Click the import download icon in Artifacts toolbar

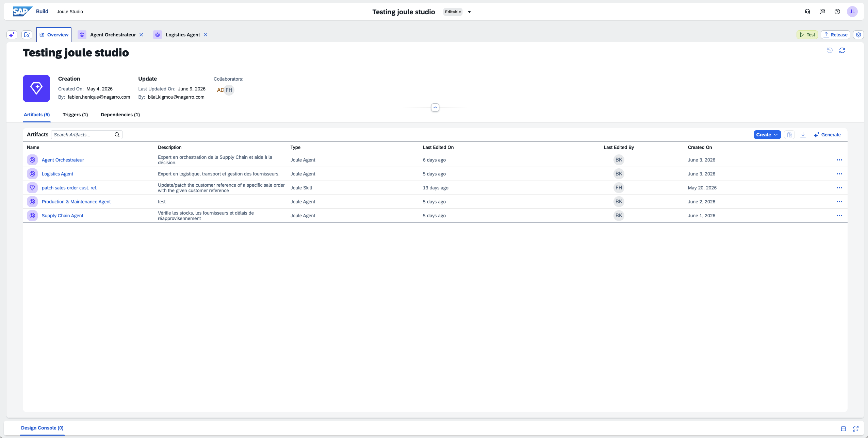click(803, 135)
